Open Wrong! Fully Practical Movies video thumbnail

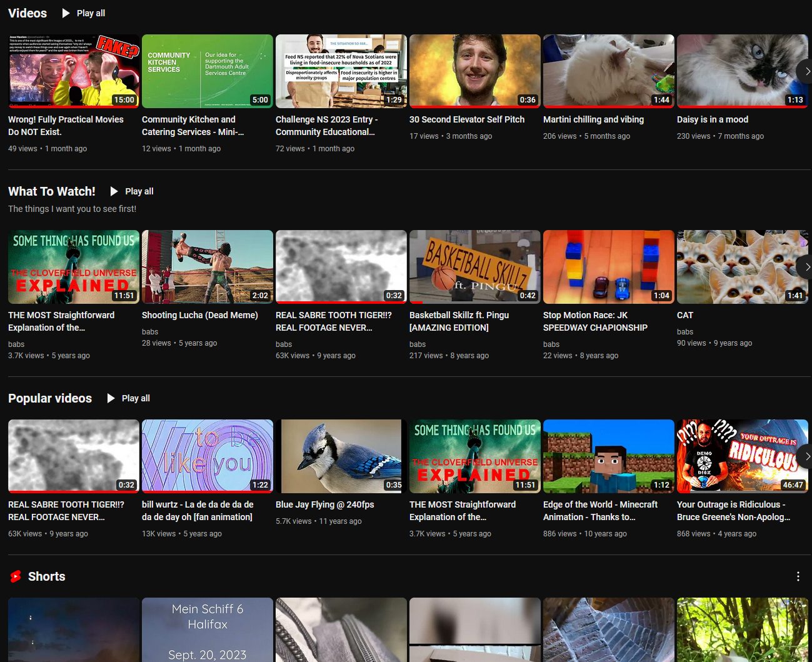point(74,71)
